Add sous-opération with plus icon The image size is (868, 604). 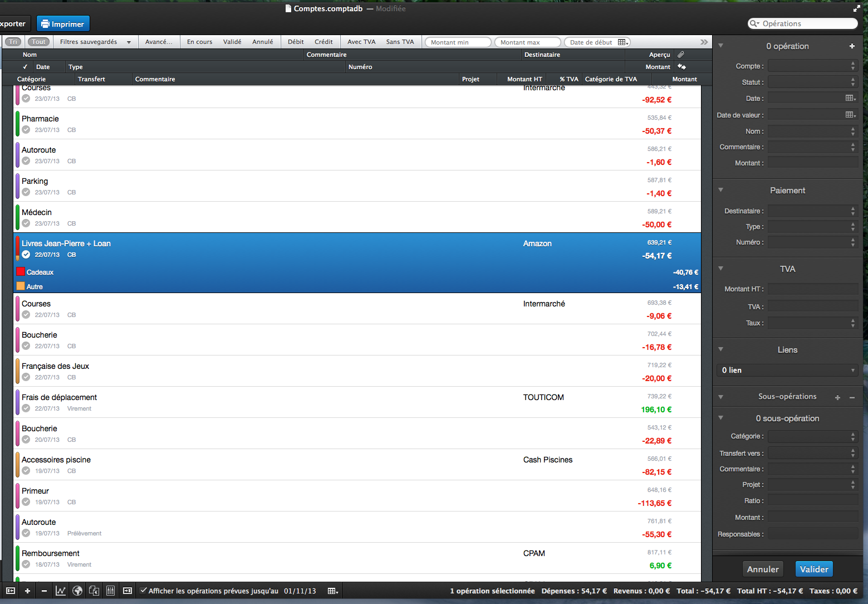click(x=837, y=397)
